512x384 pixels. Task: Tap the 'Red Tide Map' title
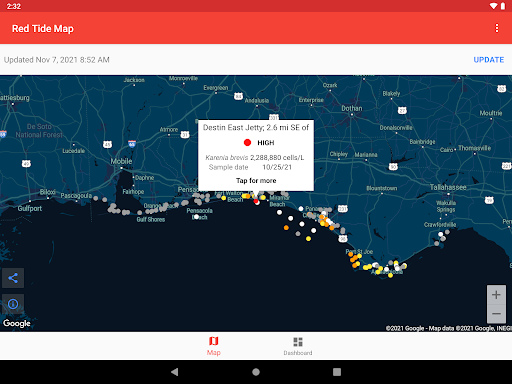[43, 29]
